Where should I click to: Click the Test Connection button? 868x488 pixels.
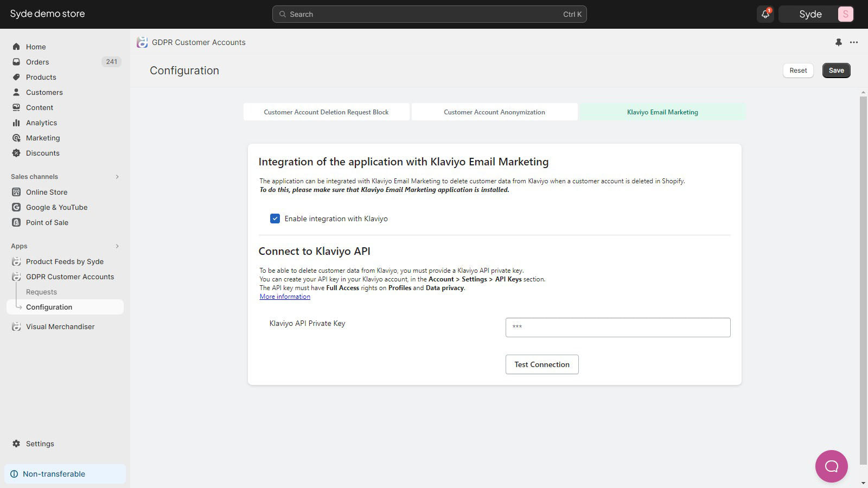(x=542, y=364)
